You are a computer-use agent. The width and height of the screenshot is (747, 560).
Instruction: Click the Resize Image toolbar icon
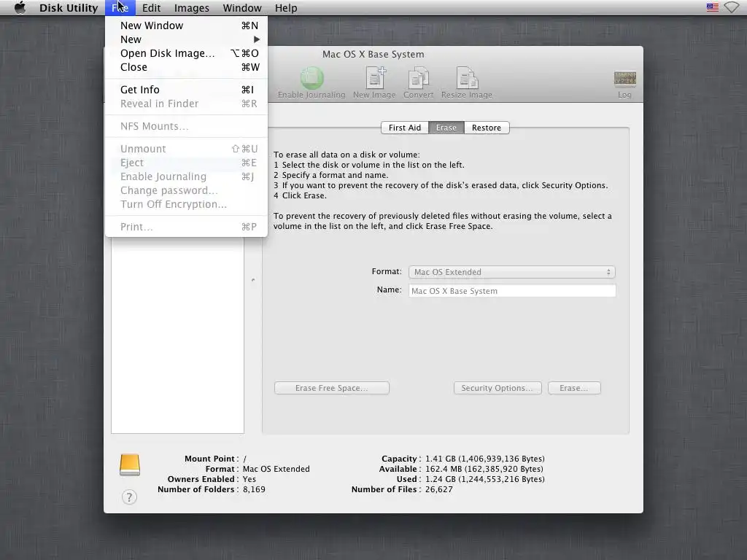point(467,79)
